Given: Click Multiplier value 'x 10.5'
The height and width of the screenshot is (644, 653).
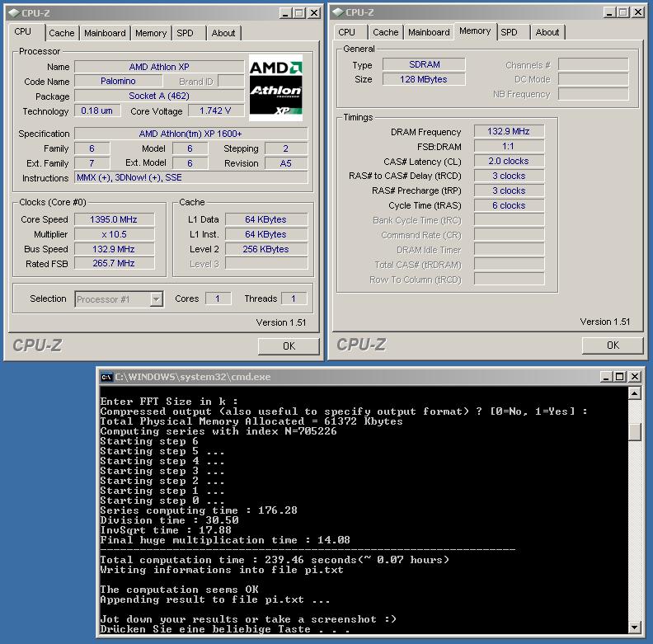Looking at the screenshot, I should [114, 234].
